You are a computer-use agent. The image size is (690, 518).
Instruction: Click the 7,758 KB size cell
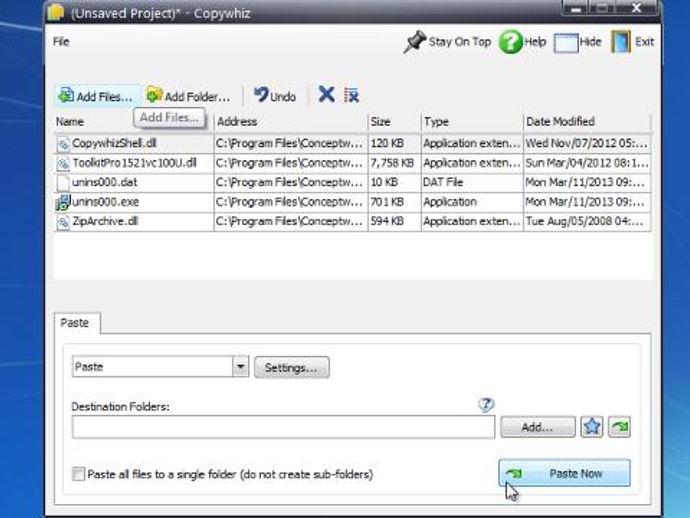(392, 163)
